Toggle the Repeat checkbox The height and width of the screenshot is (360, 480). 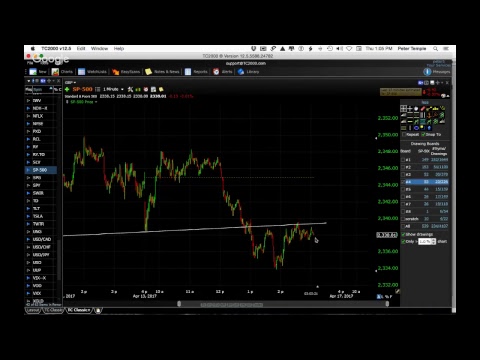click(404, 134)
